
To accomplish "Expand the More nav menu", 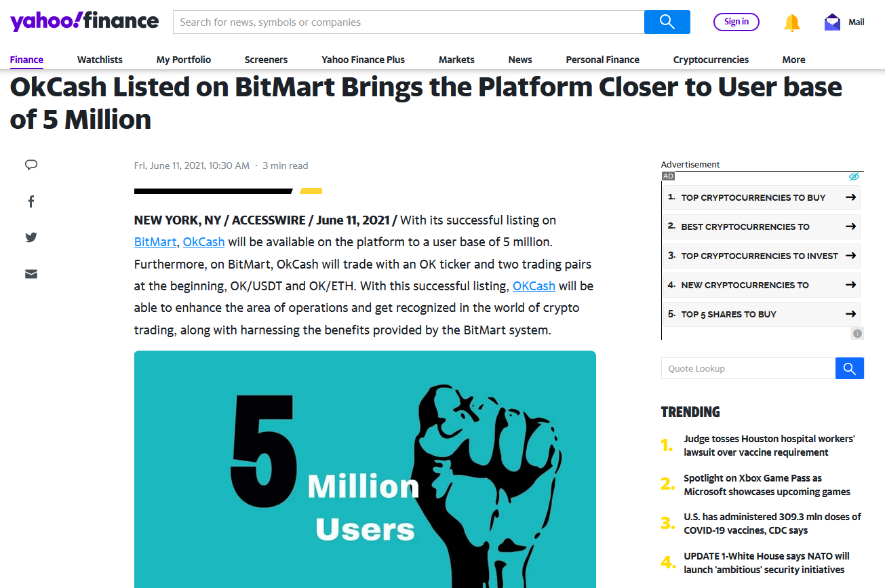I will 793,60.
